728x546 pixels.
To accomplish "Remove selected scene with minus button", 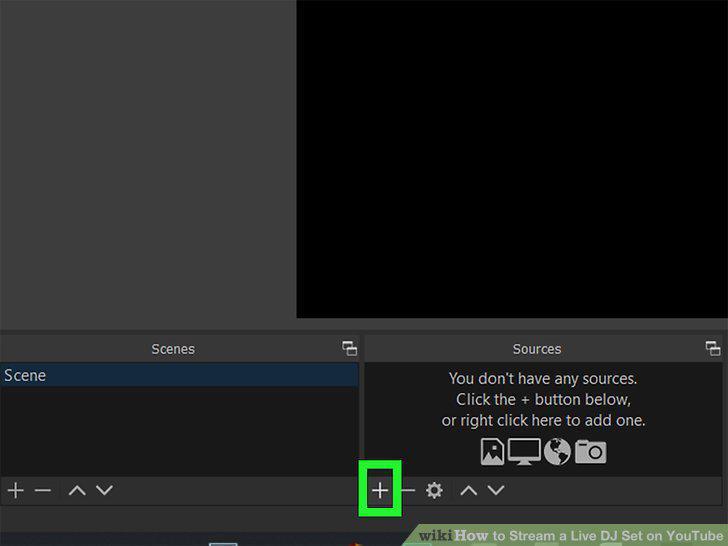I will tap(43, 490).
